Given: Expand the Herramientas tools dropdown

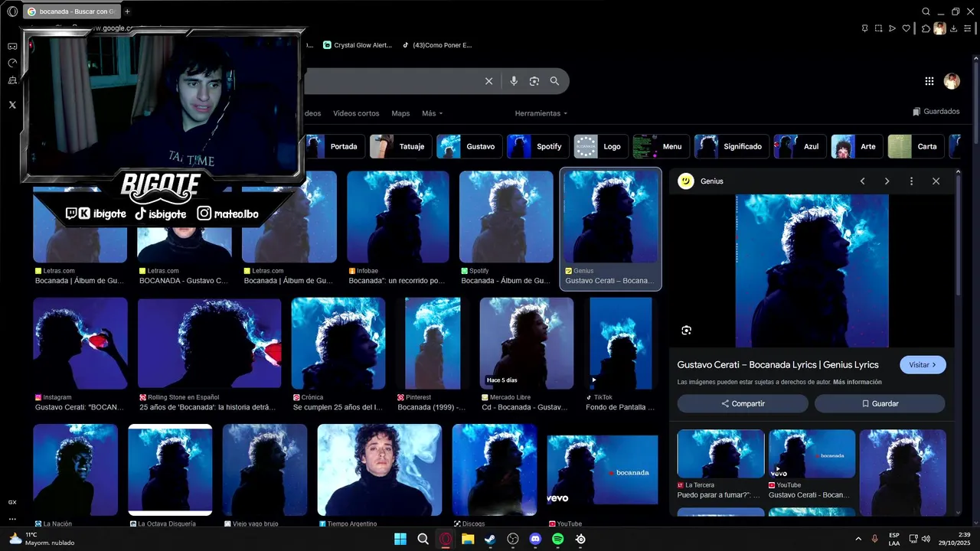Looking at the screenshot, I should click(x=541, y=113).
